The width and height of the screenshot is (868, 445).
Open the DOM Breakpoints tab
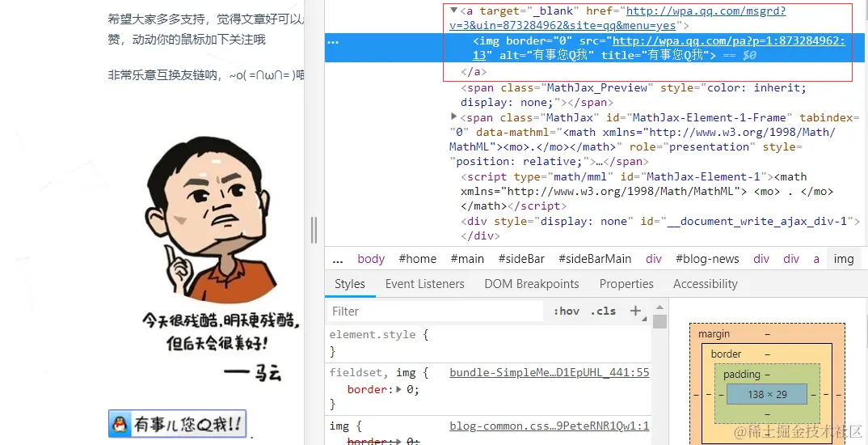click(x=532, y=284)
